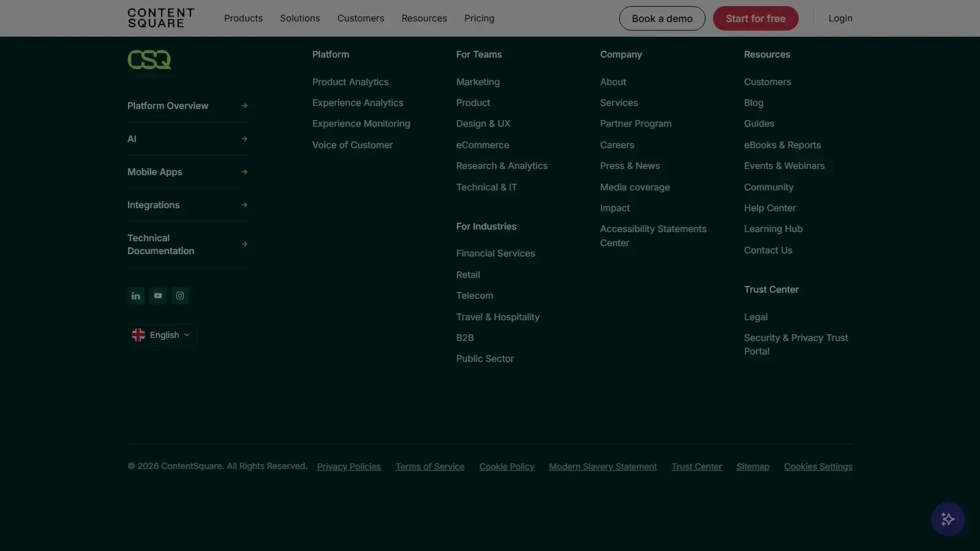980x551 pixels.
Task: Open eCommerce team link
Action: click(x=483, y=145)
